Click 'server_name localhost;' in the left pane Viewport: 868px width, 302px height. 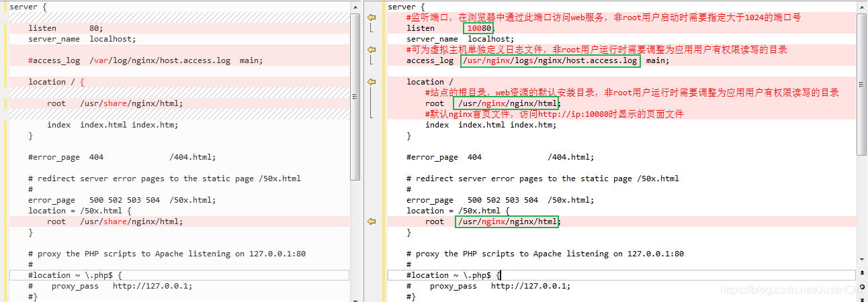[82, 39]
